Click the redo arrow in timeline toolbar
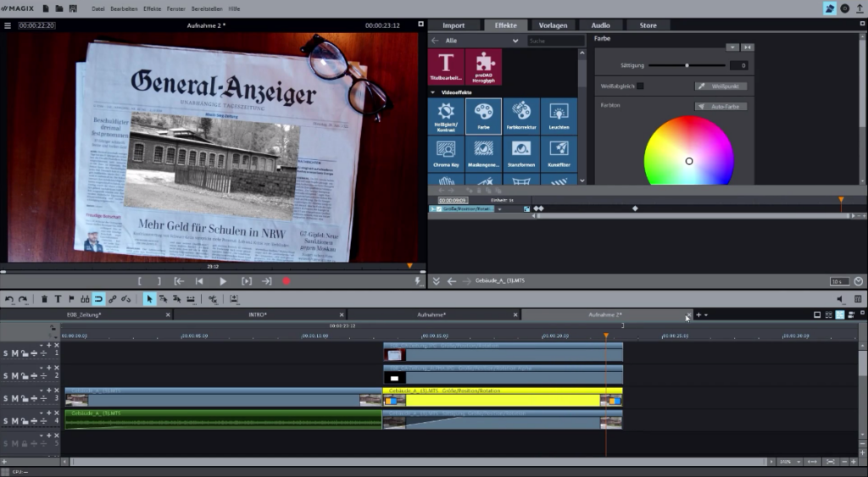 click(x=23, y=299)
